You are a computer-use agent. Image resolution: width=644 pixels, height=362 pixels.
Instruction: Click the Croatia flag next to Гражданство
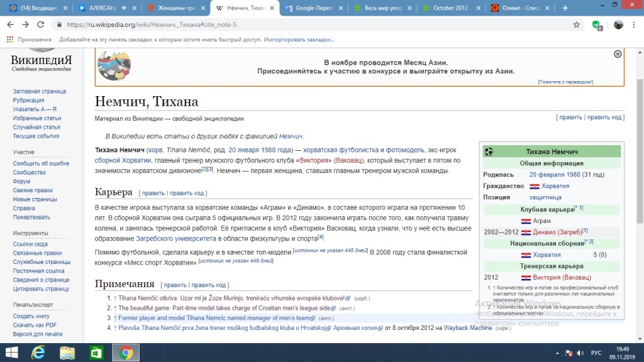tap(535, 186)
